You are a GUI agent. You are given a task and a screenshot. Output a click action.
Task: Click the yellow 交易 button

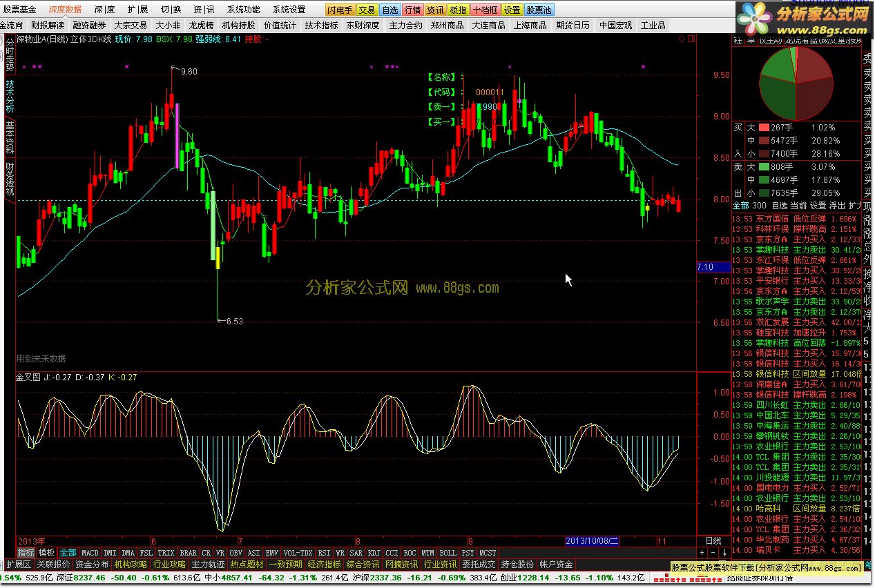coord(367,10)
